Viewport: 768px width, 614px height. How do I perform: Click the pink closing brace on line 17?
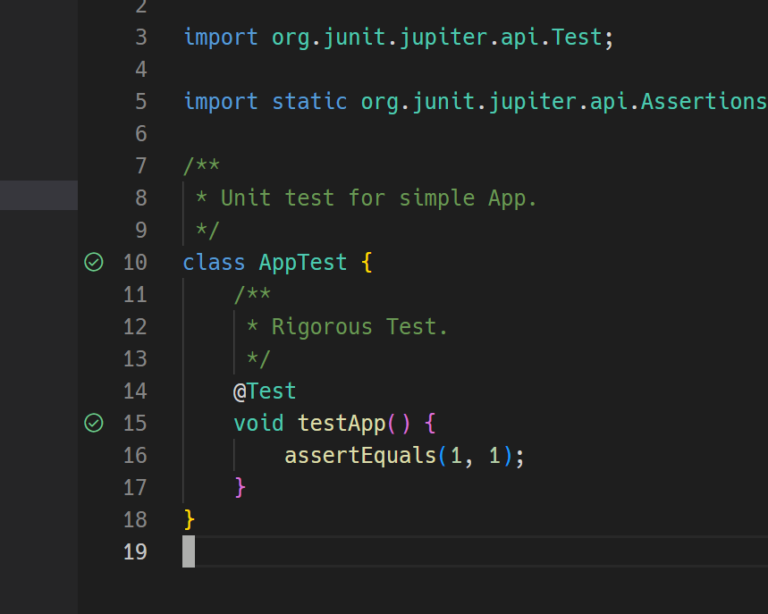point(240,488)
